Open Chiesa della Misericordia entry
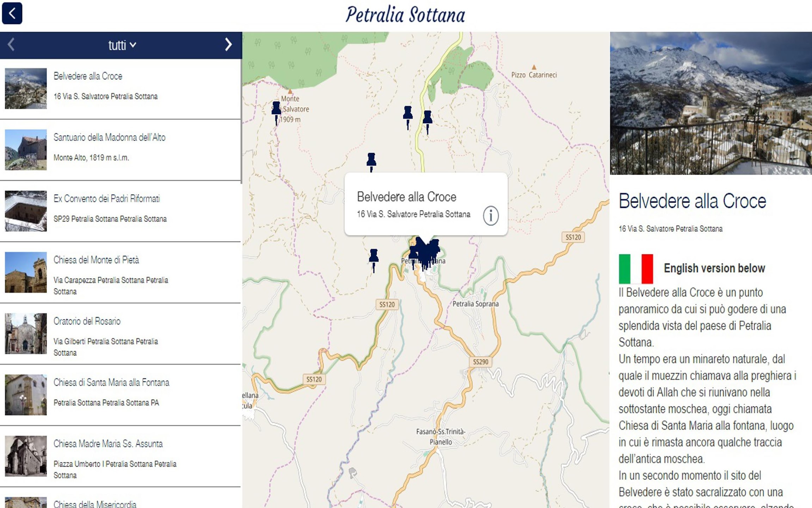Screen dimensions: 812x508 pyautogui.click(x=120, y=498)
